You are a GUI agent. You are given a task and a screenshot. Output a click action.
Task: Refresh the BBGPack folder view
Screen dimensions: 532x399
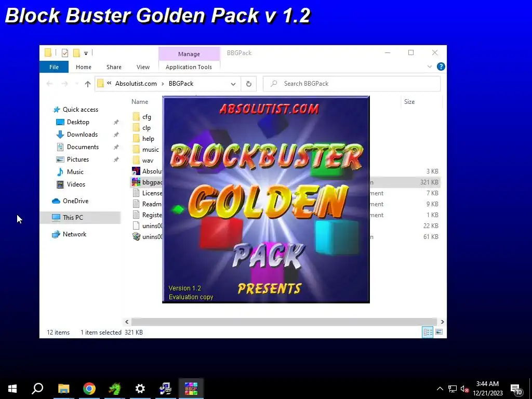click(249, 84)
